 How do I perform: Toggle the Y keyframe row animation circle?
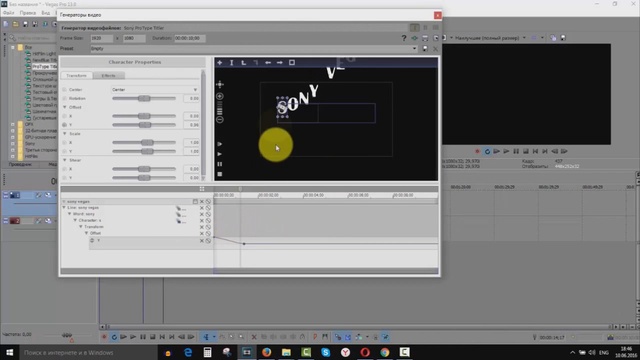pyautogui.click(x=92, y=240)
